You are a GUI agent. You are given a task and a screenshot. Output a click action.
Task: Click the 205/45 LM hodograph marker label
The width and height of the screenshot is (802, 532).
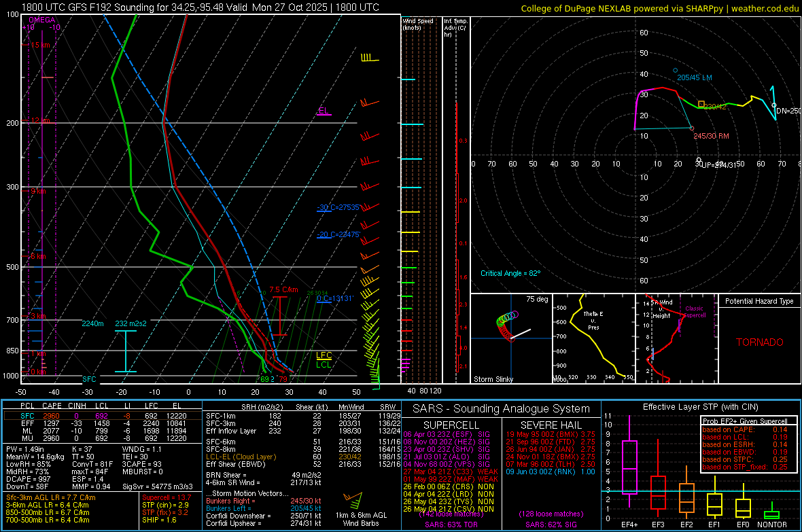695,77
